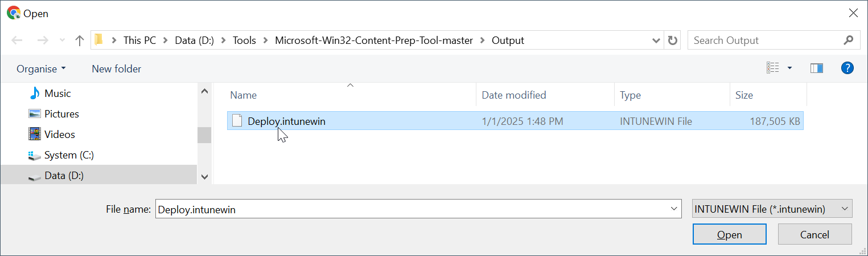Click the change view icon
The height and width of the screenshot is (256, 868).
tap(773, 68)
